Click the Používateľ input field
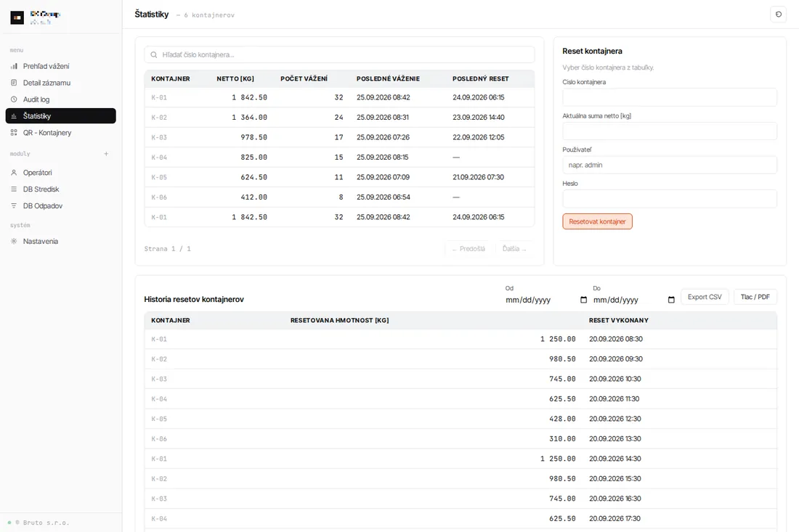Viewport: 799px width, 532px height. tap(670, 165)
